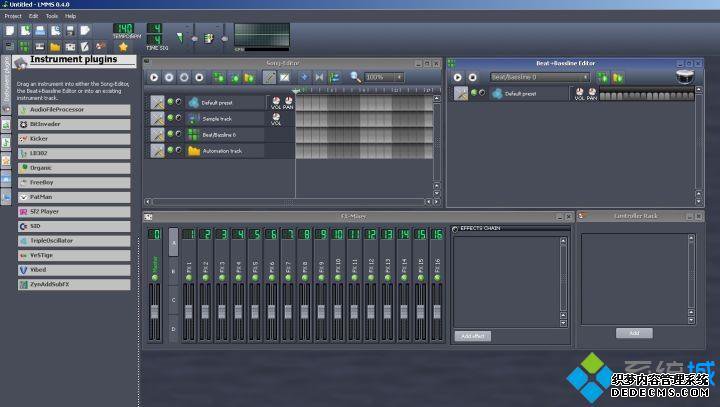Click the Save project disk icon
This screenshot has height=407, width=720.
coord(70,31)
